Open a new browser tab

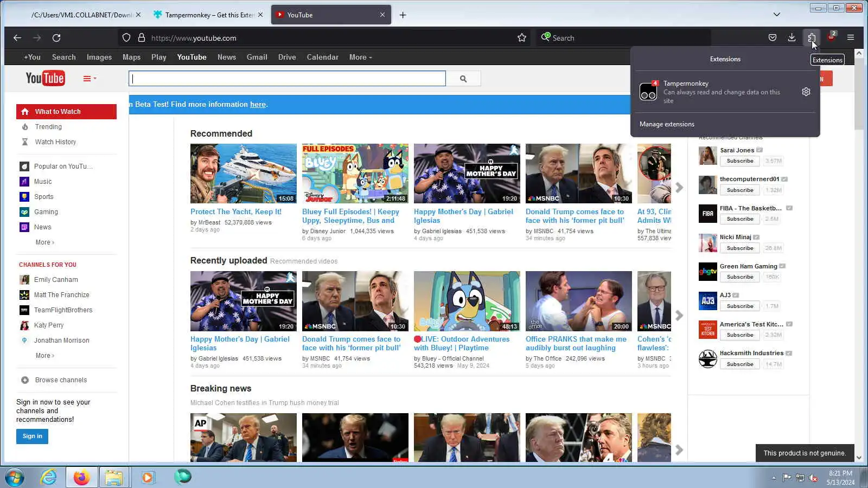click(403, 15)
